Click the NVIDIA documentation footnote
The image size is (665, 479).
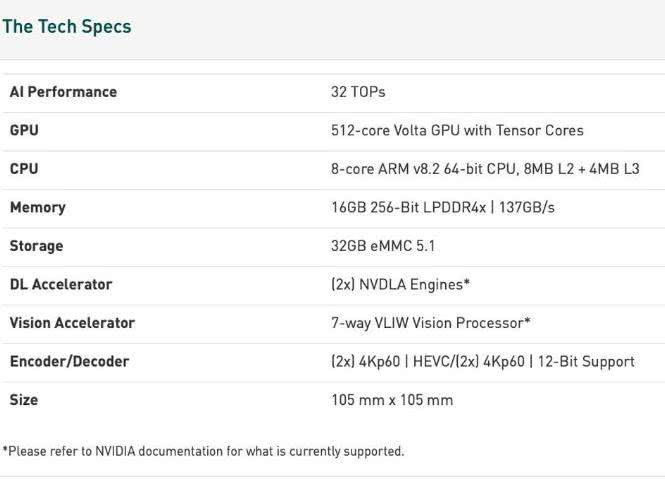pyautogui.click(x=204, y=451)
